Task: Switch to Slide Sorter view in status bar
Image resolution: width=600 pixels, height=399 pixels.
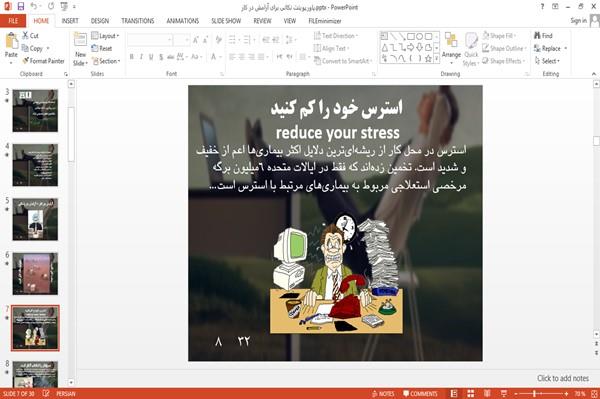Action: [471, 393]
